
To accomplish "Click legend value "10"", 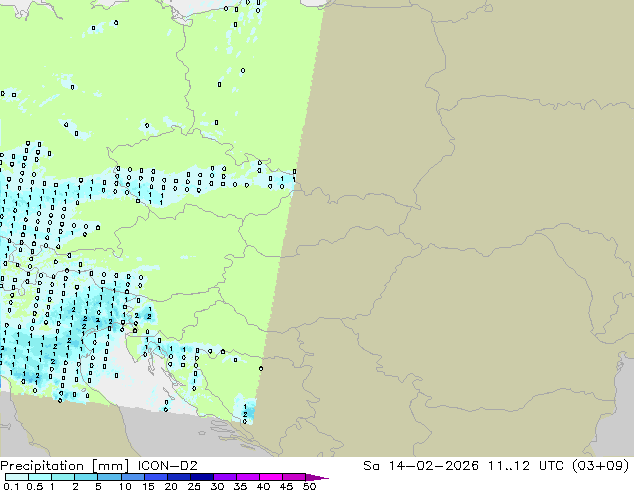I will click(x=125, y=486).
